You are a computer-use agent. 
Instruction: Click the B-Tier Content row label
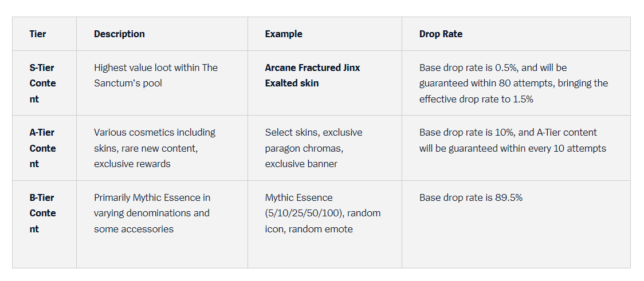tap(43, 213)
